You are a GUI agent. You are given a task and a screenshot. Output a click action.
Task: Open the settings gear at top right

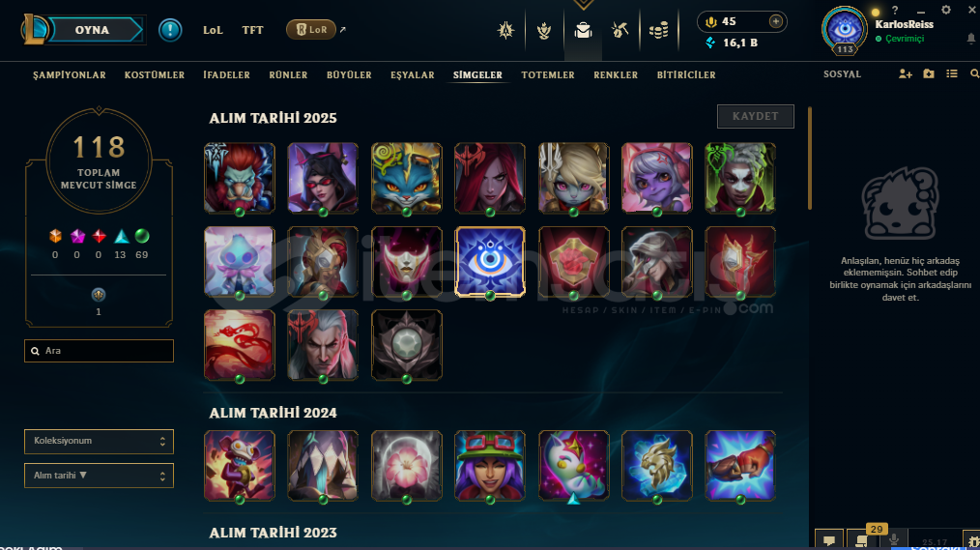pos(946,10)
